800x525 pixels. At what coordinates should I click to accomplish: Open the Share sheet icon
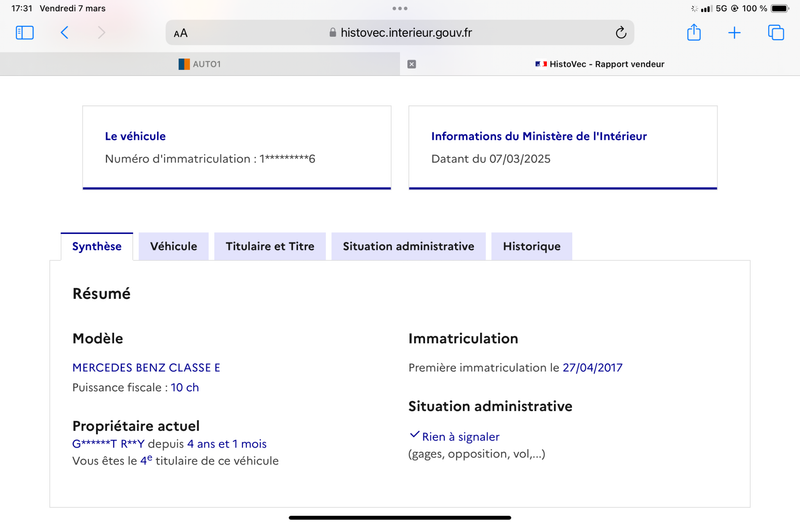pos(694,32)
